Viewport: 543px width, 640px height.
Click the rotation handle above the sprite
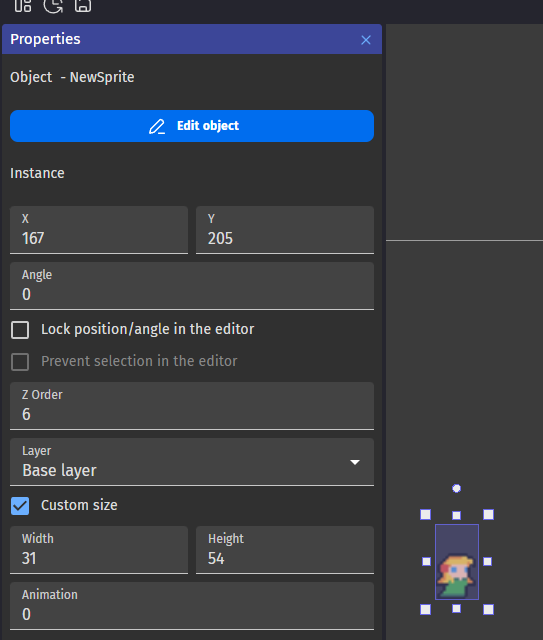[x=456, y=488]
